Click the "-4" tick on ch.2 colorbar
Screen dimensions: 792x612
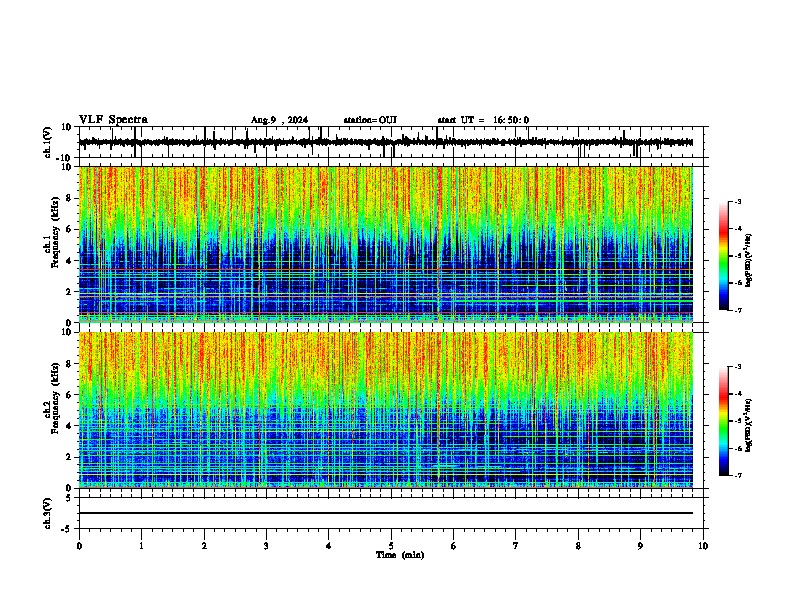tap(737, 394)
